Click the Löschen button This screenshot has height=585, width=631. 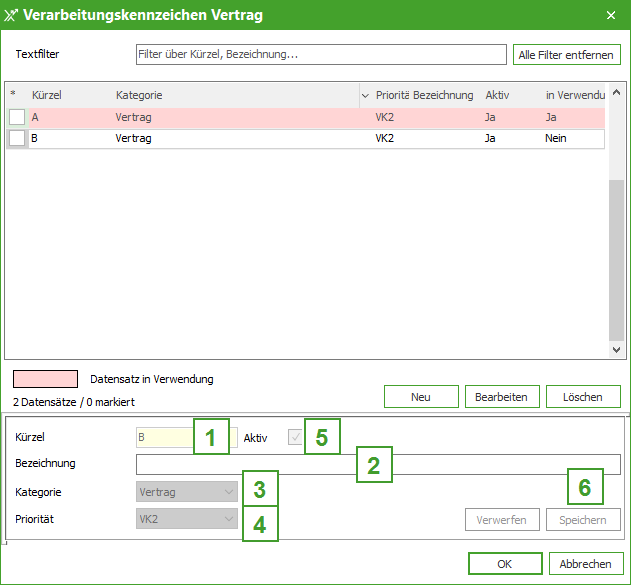pyautogui.click(x=583, y=397)
